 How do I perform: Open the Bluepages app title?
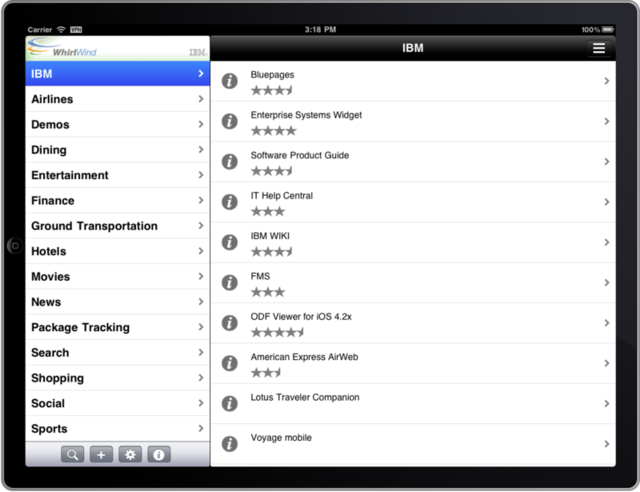click(x=272, y=75)
